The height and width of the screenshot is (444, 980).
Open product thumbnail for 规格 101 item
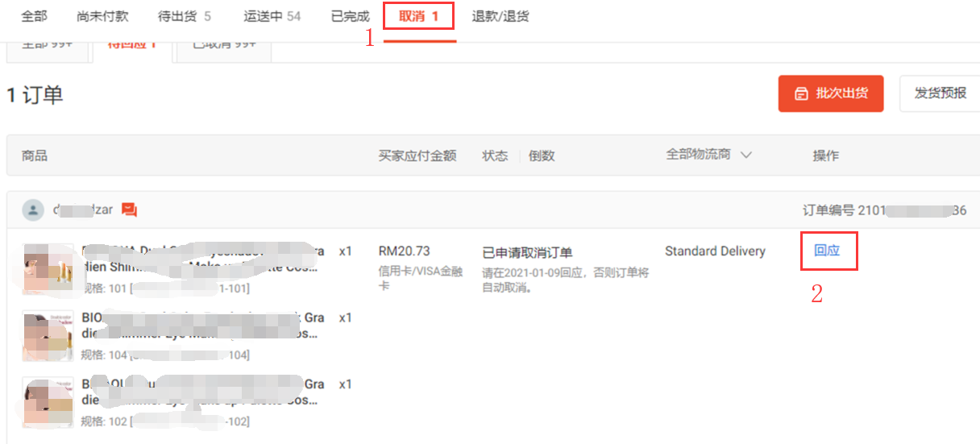pos(48,269)
